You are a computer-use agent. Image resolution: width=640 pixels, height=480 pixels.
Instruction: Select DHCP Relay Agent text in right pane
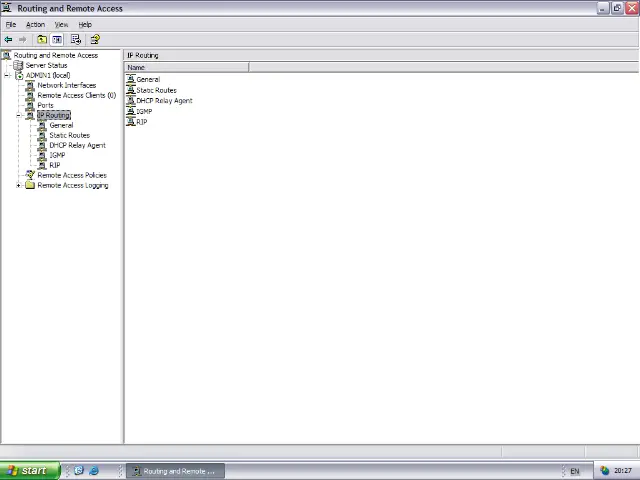point(164,101)
